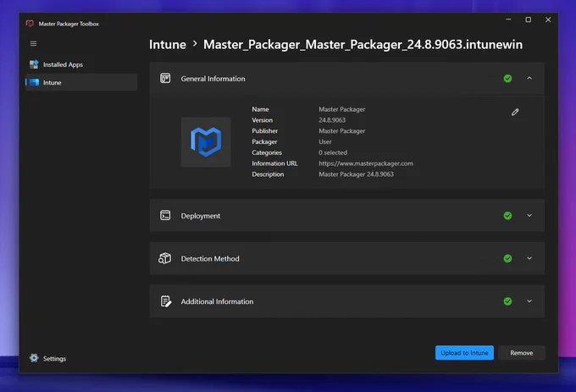Click the intunewin file name breadcrumb

click(x=363, y=44)
